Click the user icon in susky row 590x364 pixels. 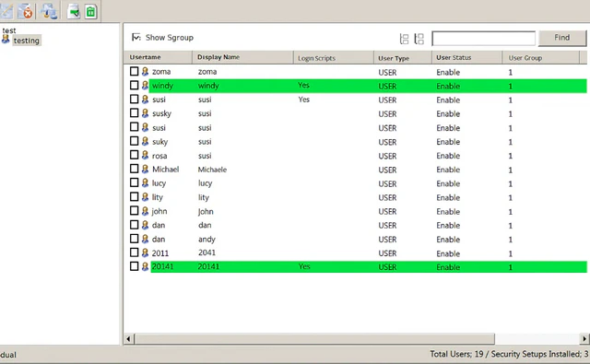pos(145,113)
